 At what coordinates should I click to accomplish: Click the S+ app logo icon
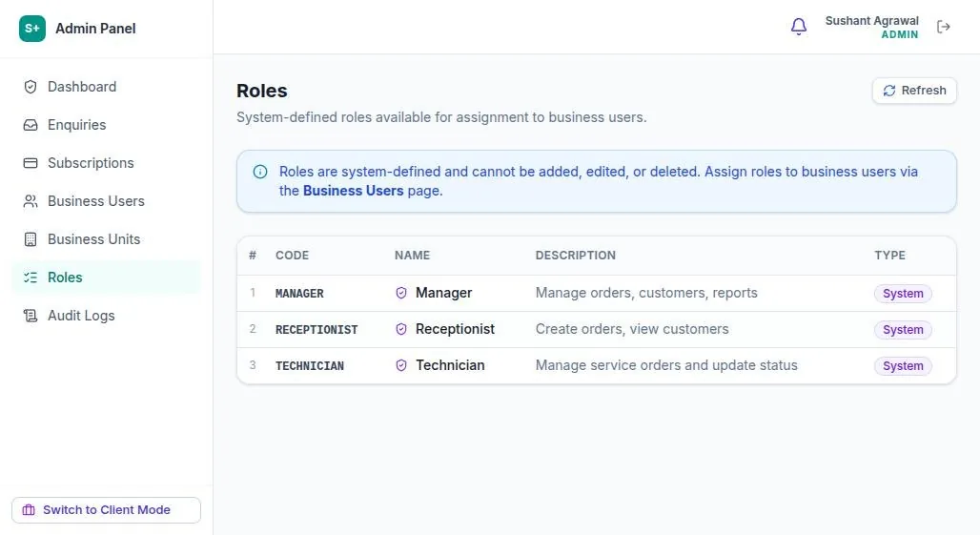[31, 29]
